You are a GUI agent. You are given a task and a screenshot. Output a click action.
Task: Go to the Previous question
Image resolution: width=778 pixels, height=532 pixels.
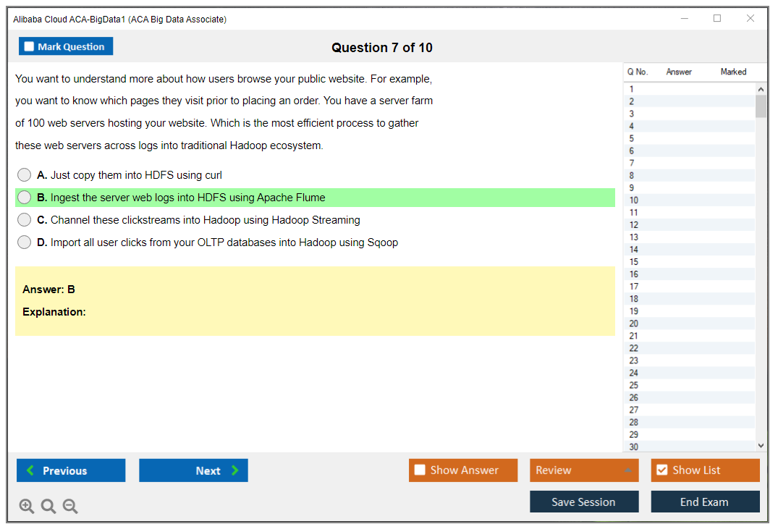71,470
